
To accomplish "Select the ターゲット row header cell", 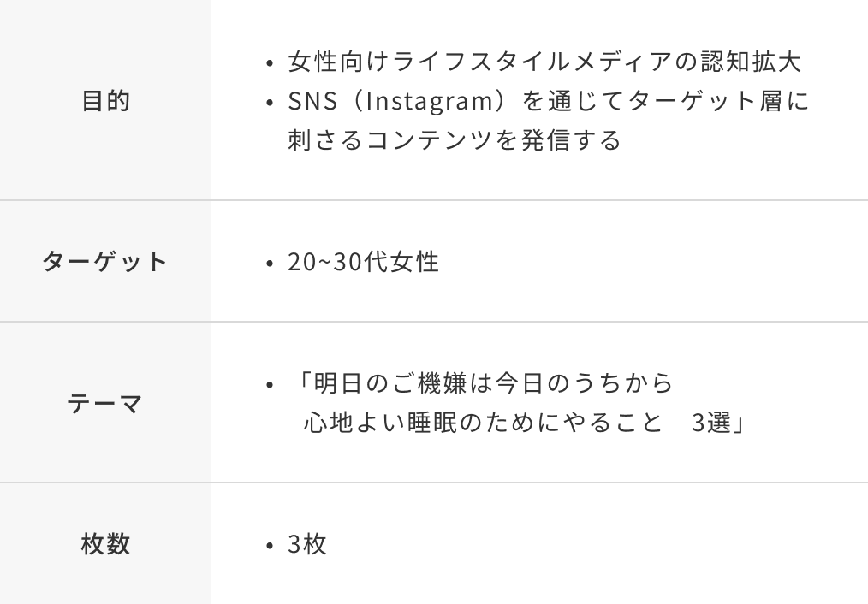I will (105, 261).
